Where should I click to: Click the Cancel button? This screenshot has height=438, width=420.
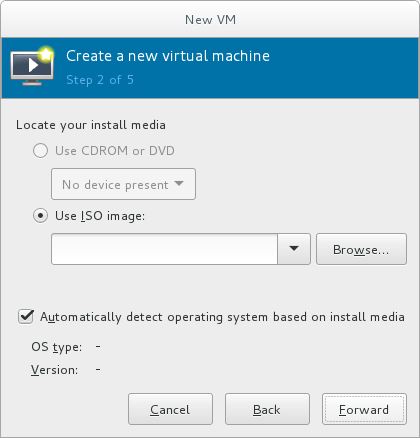170,409
